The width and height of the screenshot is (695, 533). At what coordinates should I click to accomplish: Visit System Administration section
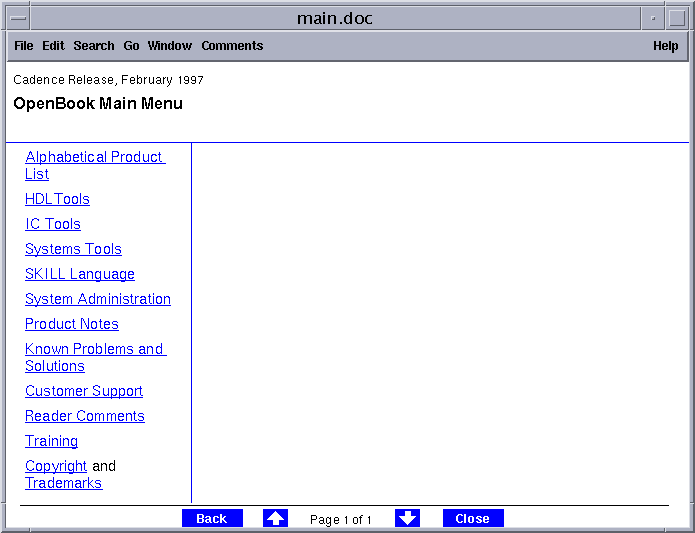click(x=98, y=299)
